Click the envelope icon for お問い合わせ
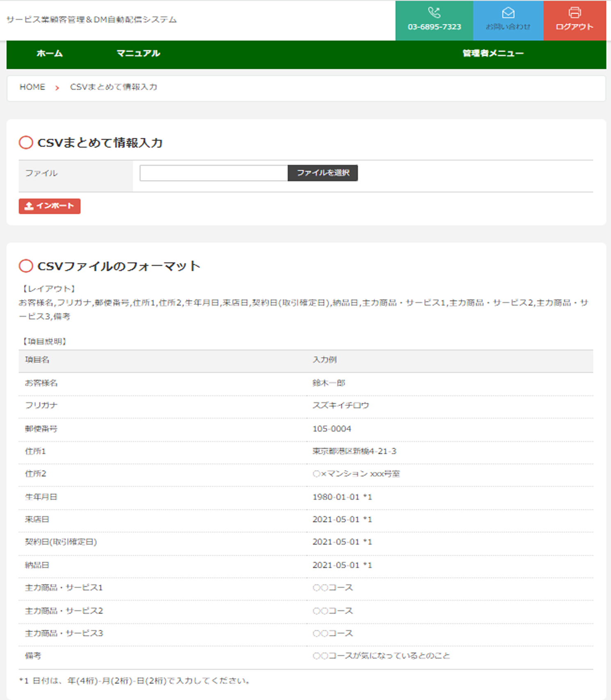 (508, 13)
